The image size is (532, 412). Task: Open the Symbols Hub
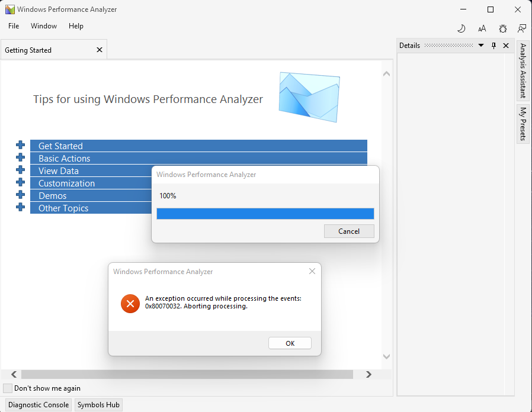[98, 405]
